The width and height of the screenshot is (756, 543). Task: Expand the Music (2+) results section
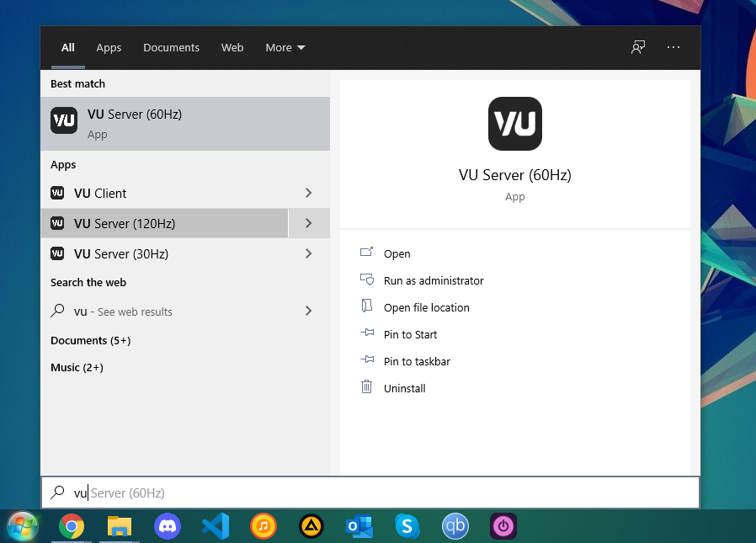click(77, 367)
